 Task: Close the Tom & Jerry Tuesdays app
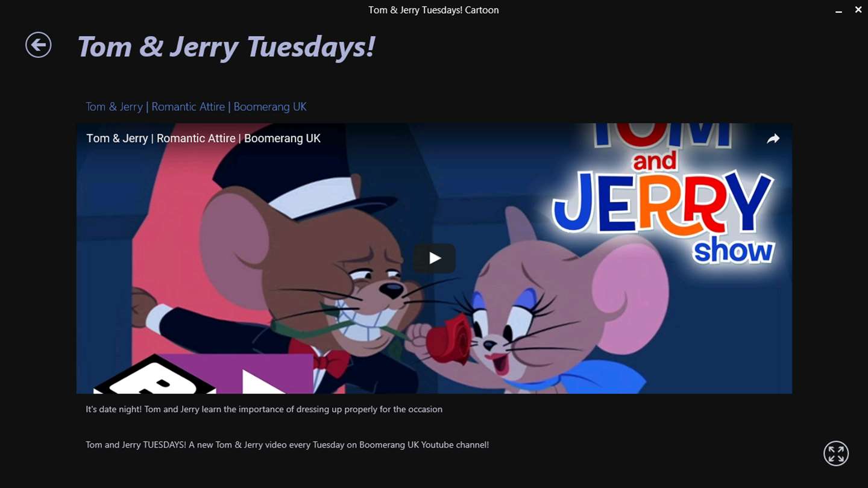pyautogui.click(x=858, y=10)
